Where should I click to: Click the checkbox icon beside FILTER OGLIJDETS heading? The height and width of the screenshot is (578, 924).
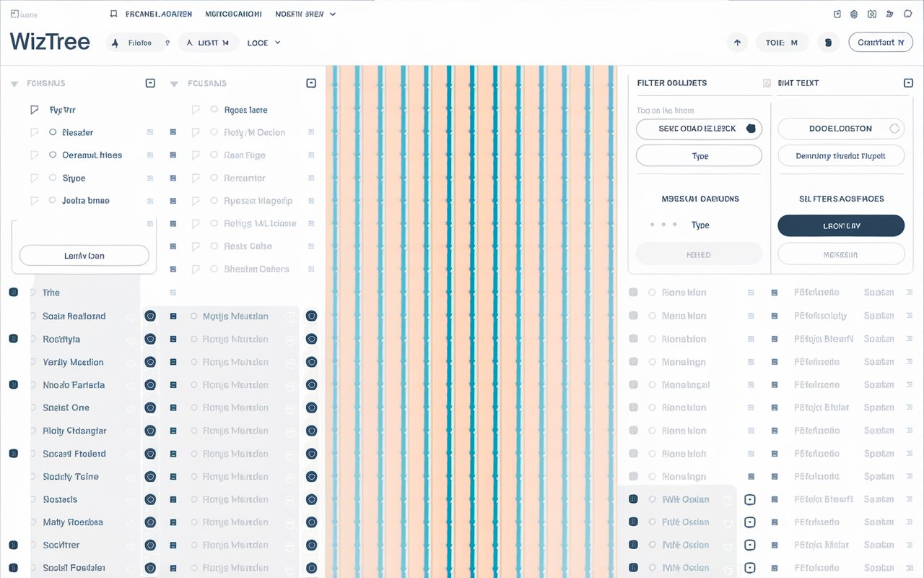click(767, 83)
